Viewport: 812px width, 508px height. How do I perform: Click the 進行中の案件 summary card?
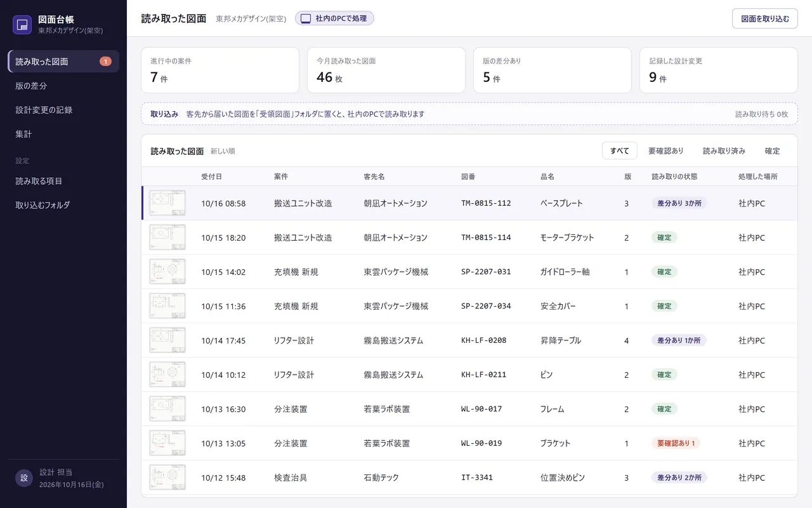pyautogui.click(x=220, y=70)
